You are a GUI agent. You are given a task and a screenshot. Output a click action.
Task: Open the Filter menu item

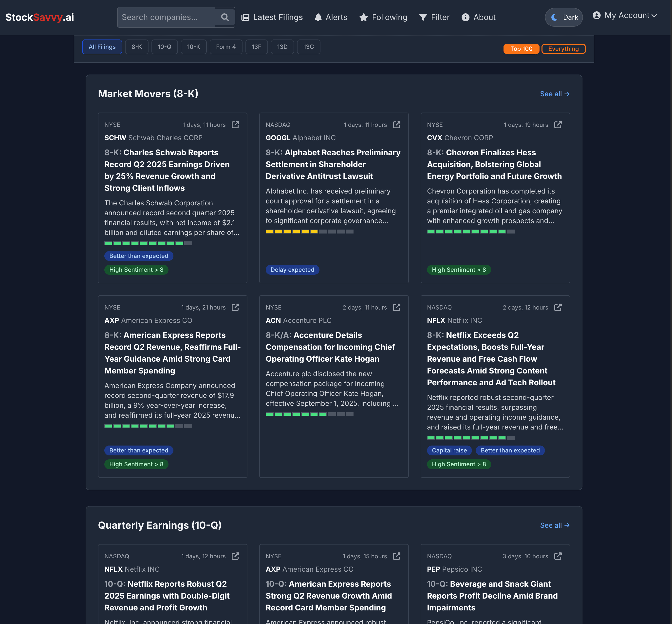[434, 17]
